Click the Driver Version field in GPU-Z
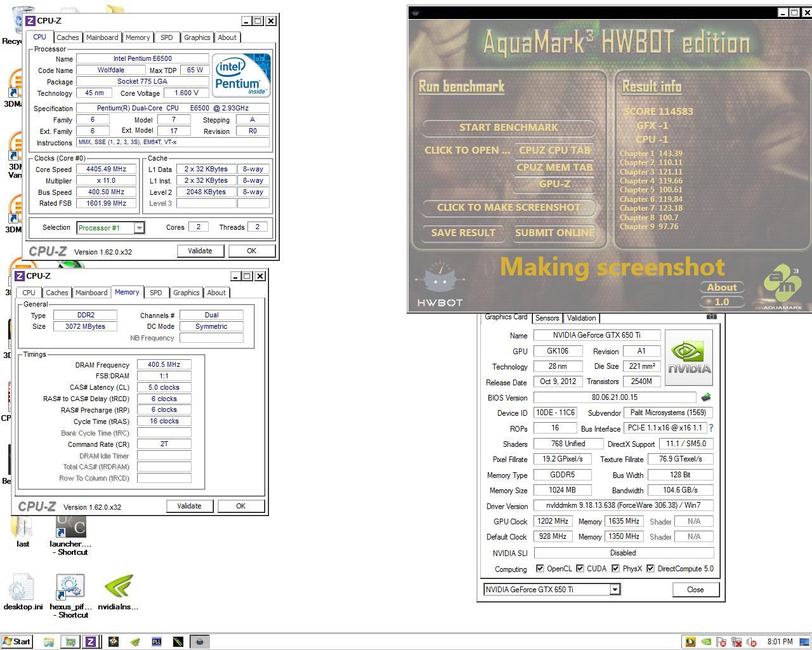Viewport: 812px width, 650px height. point(623,506)
